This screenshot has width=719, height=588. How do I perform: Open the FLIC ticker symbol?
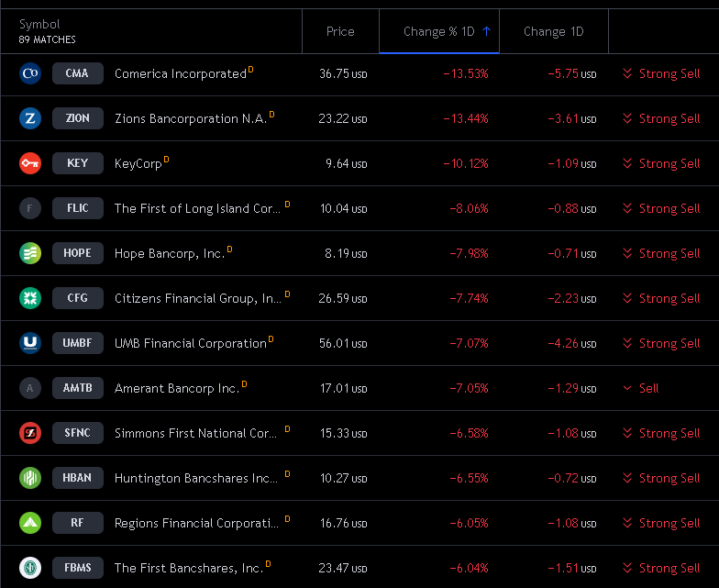click(x=77, y=208)
